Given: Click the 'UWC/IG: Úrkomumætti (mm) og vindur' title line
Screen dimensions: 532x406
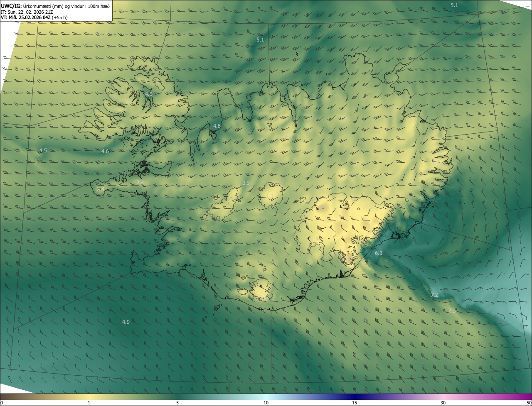Looking at the screenshot, I should pyautogui.click(x=55, y=5).
